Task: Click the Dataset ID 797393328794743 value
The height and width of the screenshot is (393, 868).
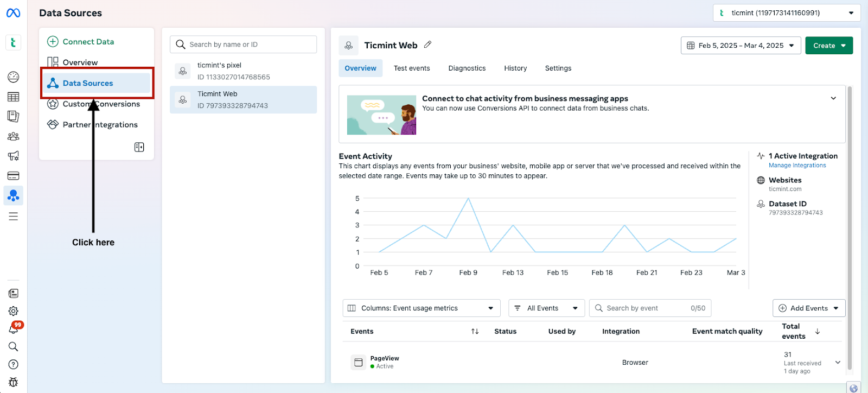Action: (x=796, y=213)
